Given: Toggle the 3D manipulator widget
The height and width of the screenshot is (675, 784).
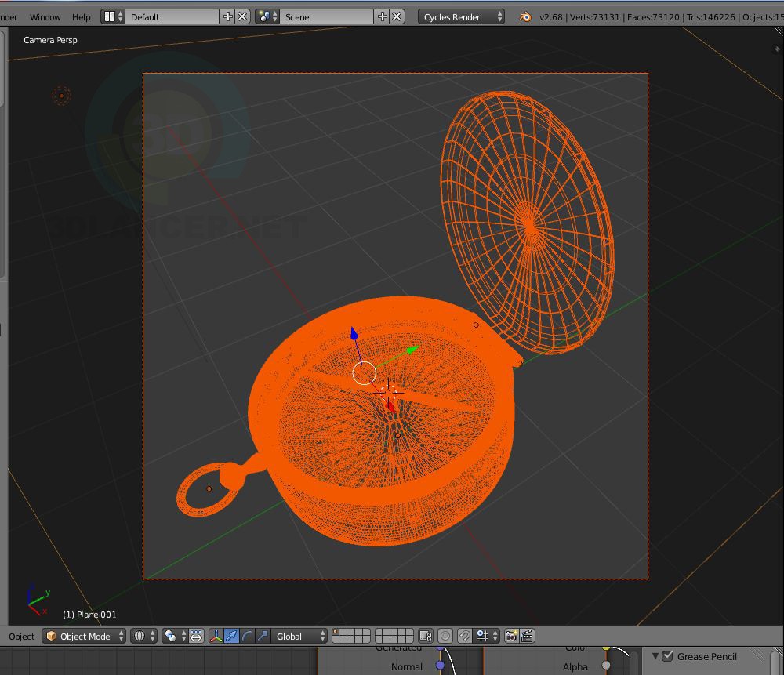Looking at the screenshot, I should tap(216, 636).
